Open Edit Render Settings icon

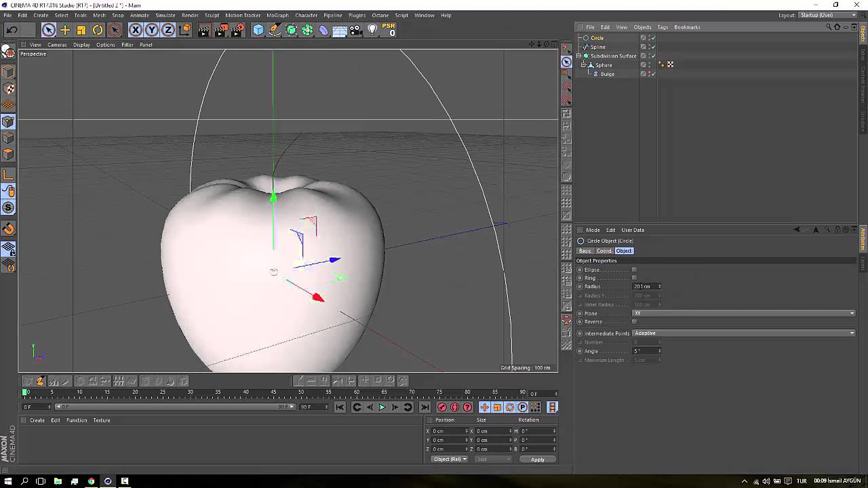[237, 30]
